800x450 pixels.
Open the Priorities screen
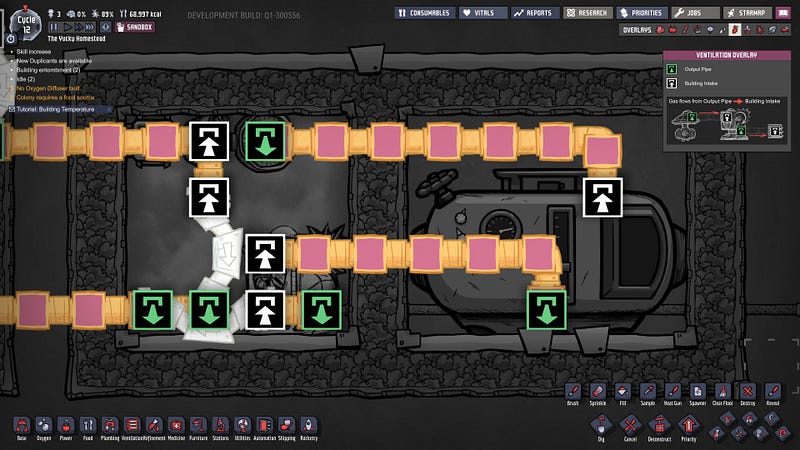642,13
